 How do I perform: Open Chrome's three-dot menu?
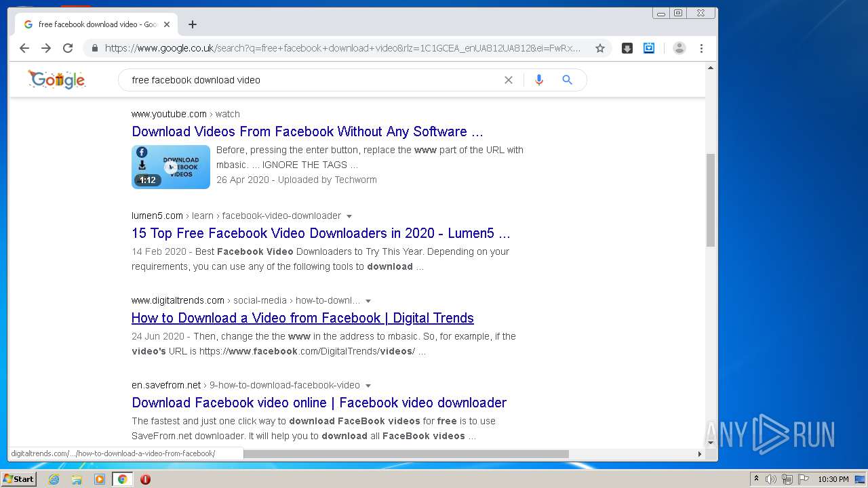[701, 48]
